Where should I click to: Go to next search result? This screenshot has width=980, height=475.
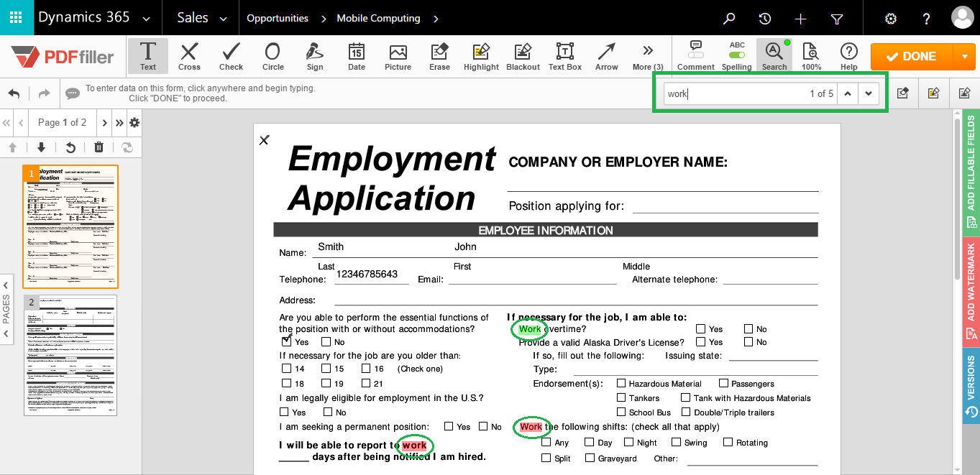coord(869,93)
